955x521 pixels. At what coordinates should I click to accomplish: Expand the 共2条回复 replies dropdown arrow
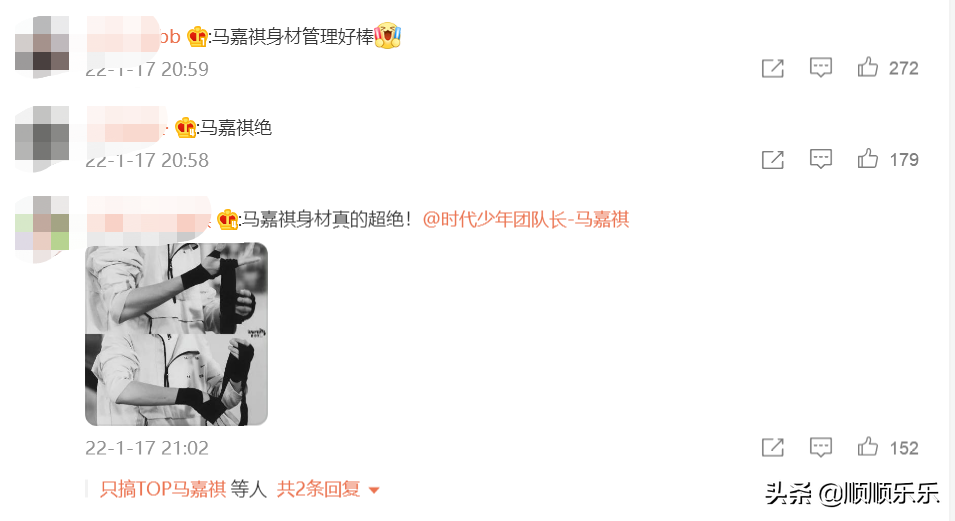(x=374, y=490)
